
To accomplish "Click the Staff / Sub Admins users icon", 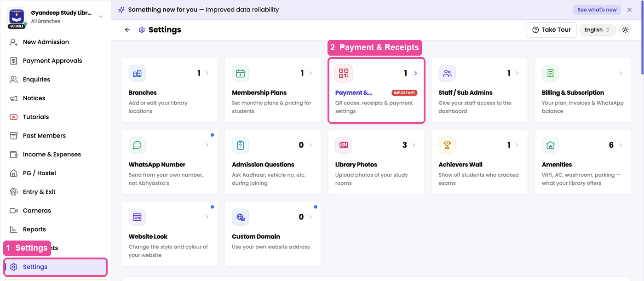I will tap(447, 73).
